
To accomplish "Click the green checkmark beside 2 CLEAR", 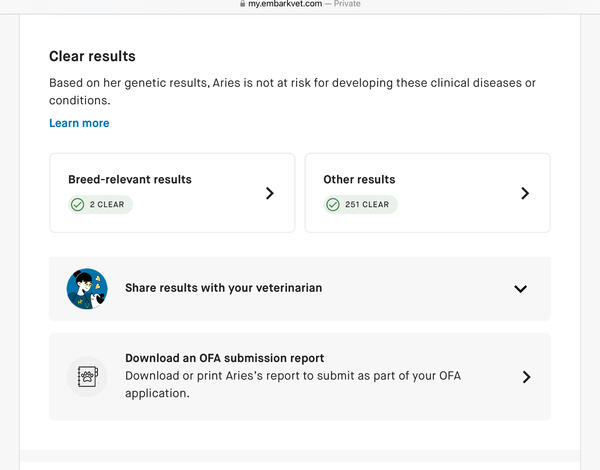I will click(x=78, y=205).
